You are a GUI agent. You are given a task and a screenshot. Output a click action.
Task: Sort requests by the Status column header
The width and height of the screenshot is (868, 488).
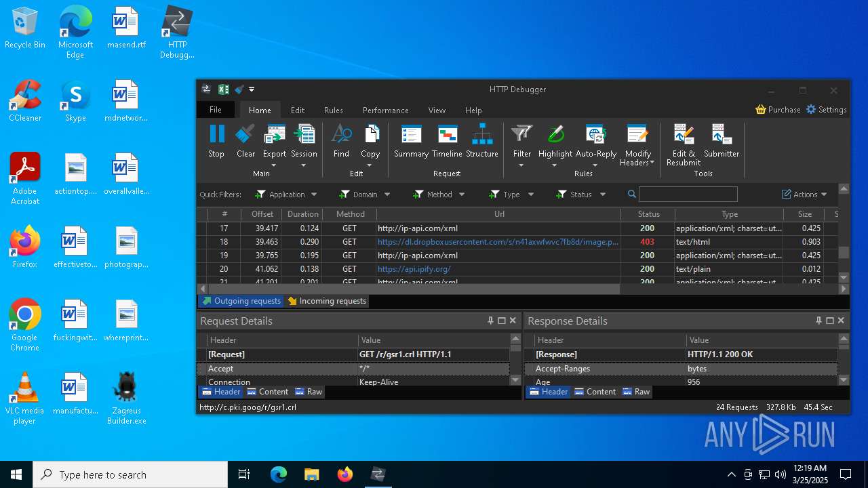coord(648,214)
